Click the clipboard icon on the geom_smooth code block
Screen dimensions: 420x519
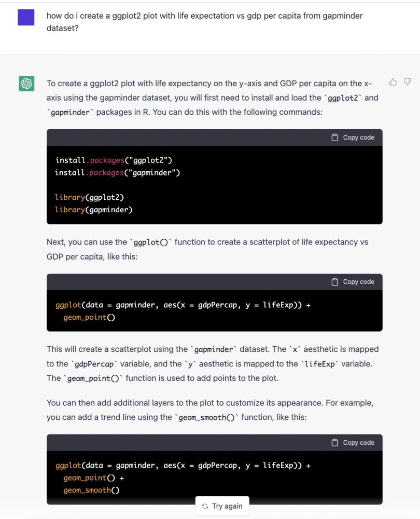pyautogui.click(x=333, y=442)
